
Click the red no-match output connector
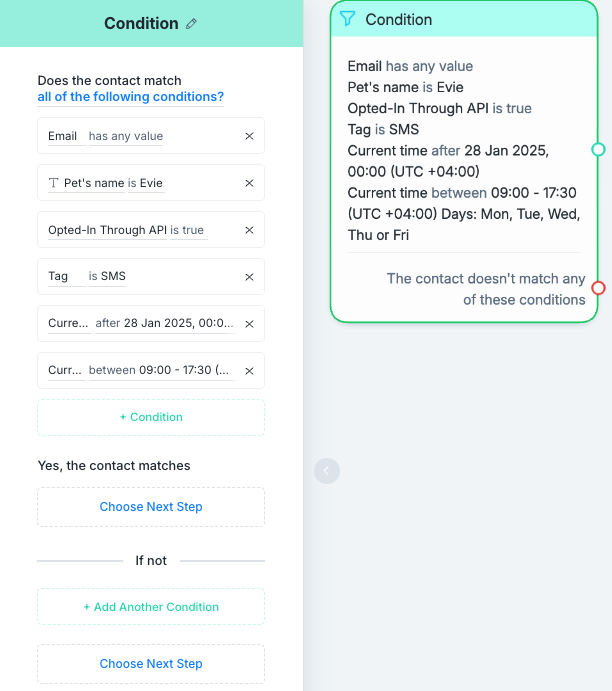click(598, 288)
